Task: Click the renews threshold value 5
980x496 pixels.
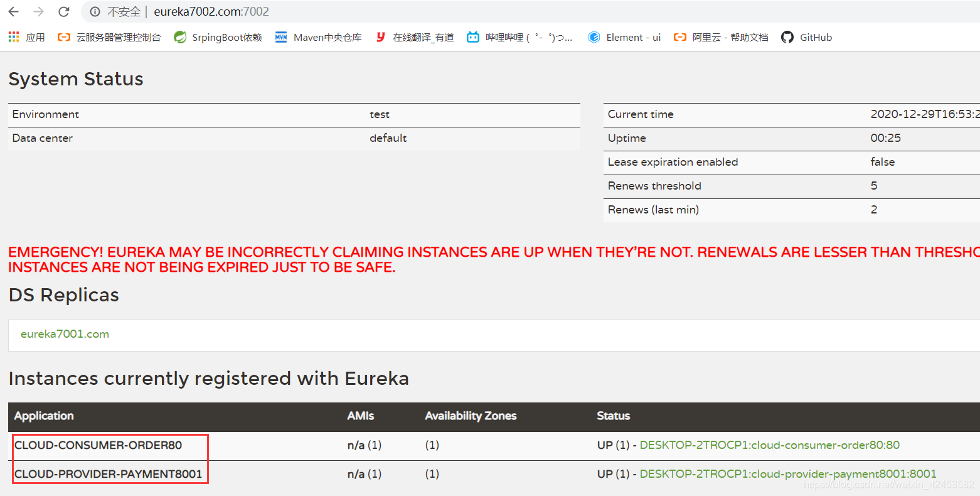Action: [x=874, y=186]
